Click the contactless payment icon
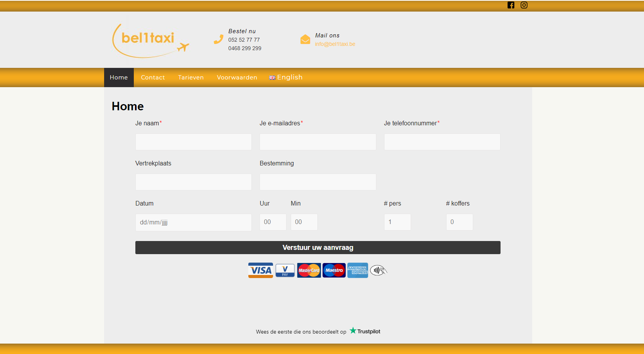 pos(379,270)
